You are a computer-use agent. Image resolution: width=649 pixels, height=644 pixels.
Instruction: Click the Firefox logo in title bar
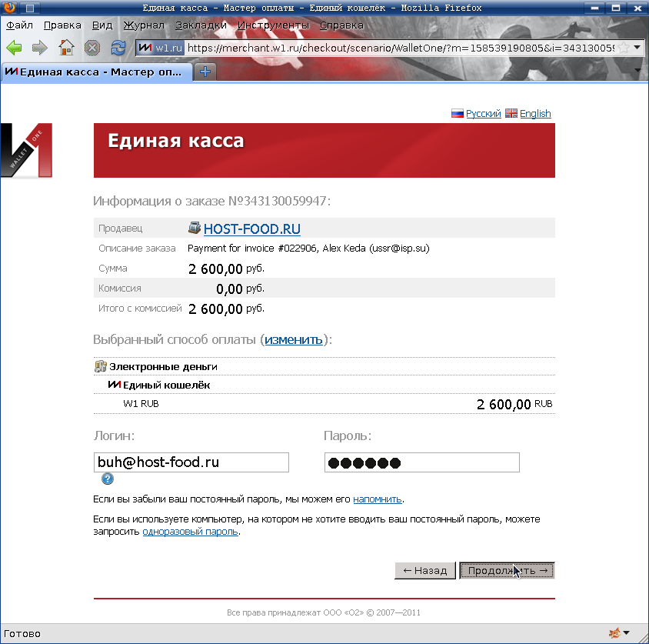tap(9, 8)
